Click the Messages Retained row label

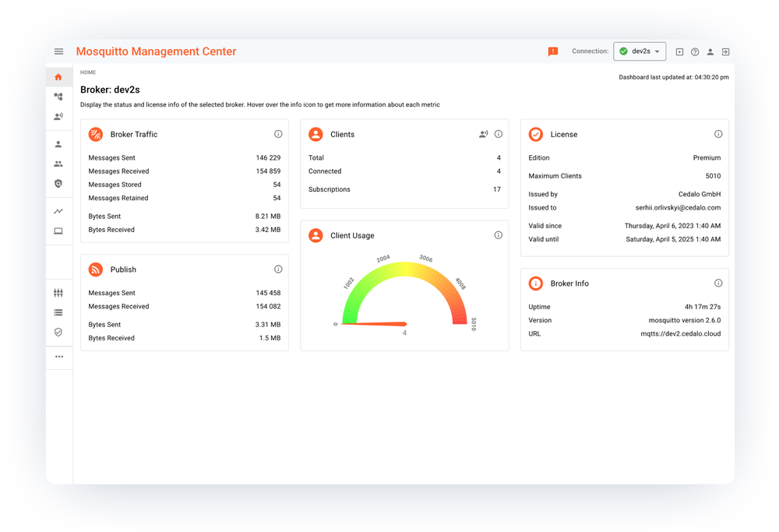tap(118, 198)
